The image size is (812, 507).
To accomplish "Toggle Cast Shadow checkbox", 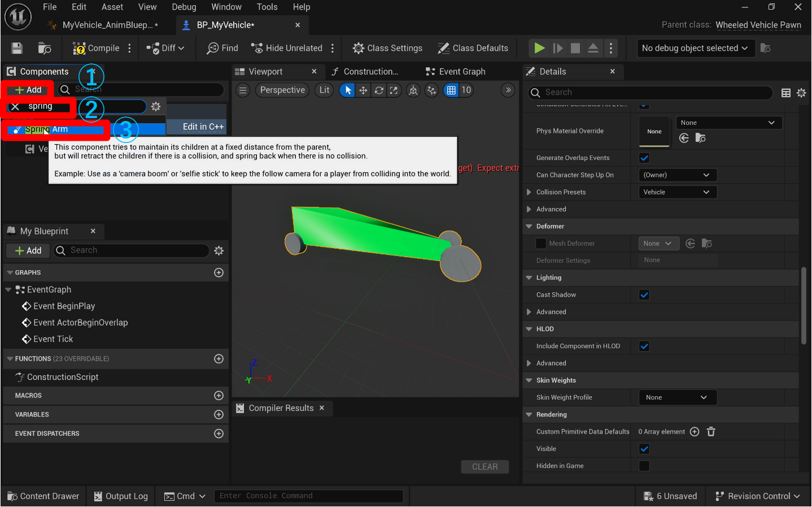I will (x=644, y=294).
